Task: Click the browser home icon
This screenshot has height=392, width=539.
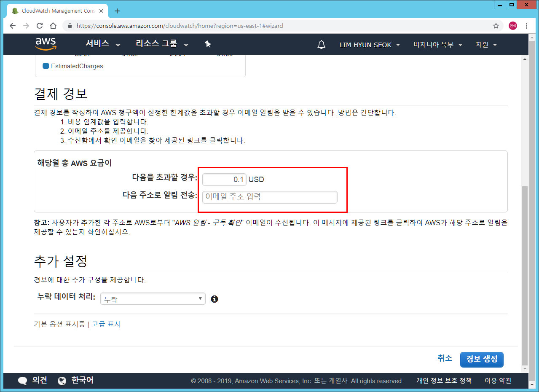Action: (53, 26)
